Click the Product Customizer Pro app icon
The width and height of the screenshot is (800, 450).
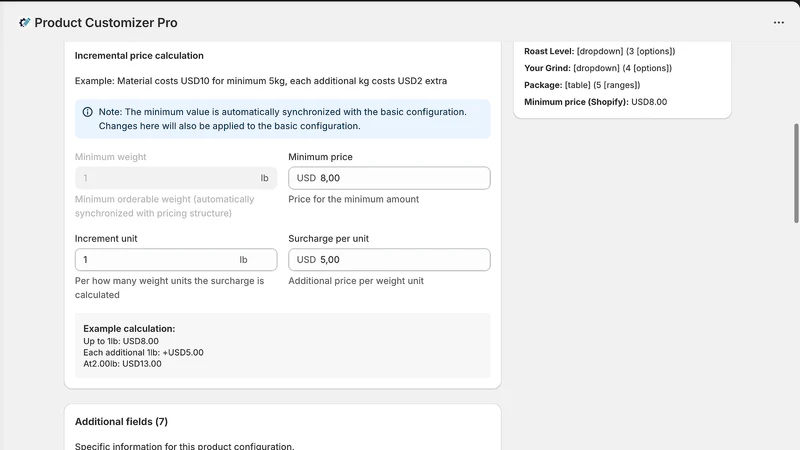click(24, 22)
